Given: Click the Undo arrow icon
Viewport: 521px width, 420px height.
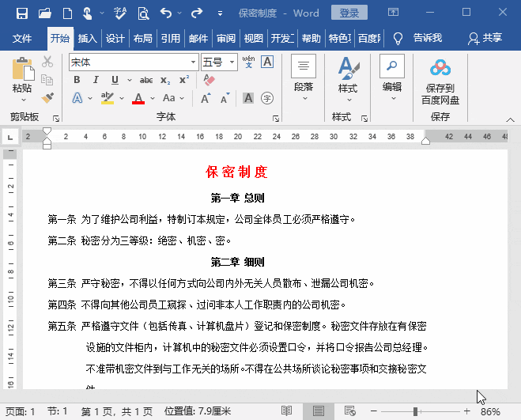Looking at the screenshot, I should pyautogui.click(x=165, y=13).
